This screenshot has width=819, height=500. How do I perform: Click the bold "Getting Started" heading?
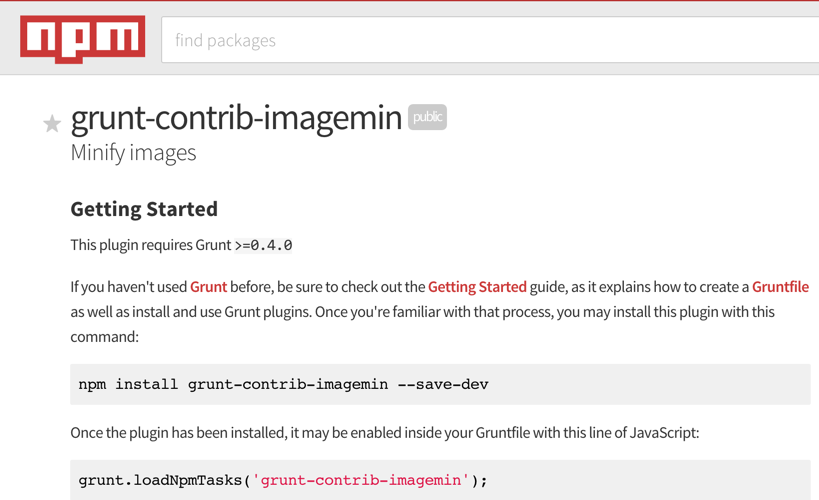(144, 209)
